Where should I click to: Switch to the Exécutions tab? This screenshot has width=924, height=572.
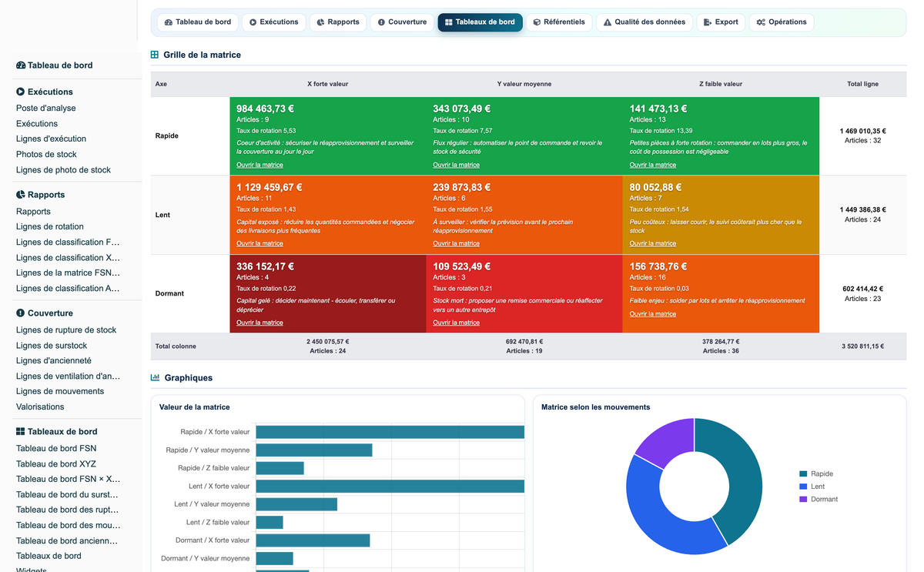(x=273, y=22)
